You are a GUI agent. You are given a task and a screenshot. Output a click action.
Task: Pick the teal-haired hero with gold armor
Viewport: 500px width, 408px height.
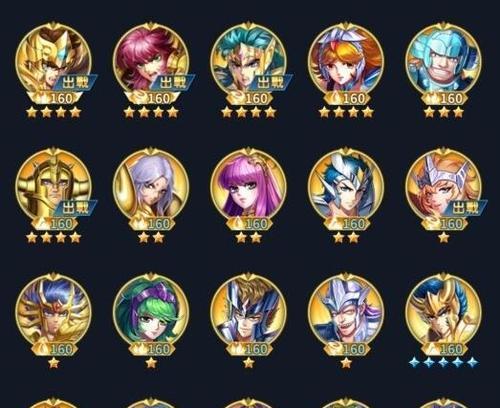point(248,60)
